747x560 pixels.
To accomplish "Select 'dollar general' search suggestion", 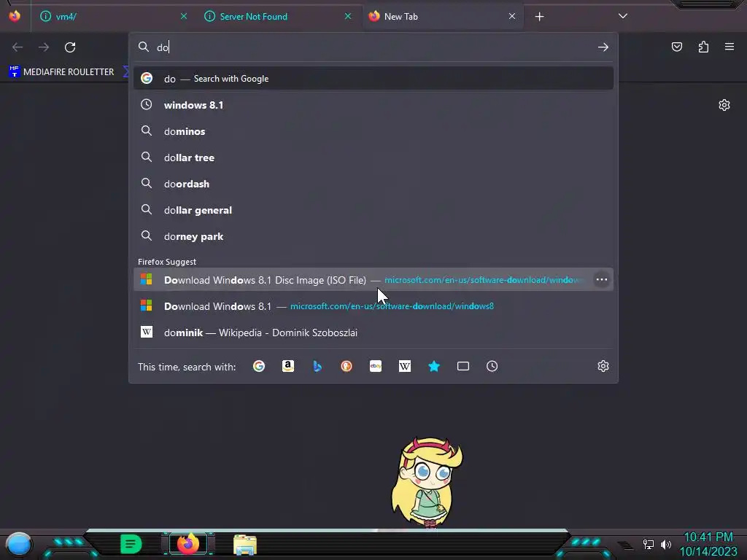I will (x=373, y=210).
